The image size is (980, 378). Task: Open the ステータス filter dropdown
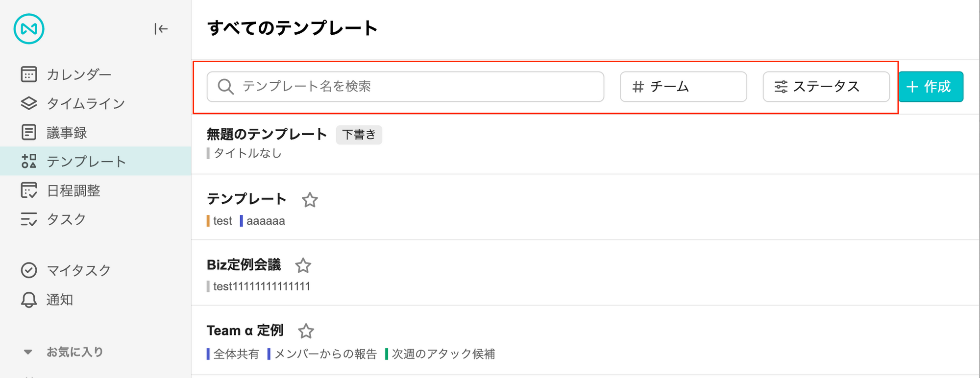click(826, 87)
